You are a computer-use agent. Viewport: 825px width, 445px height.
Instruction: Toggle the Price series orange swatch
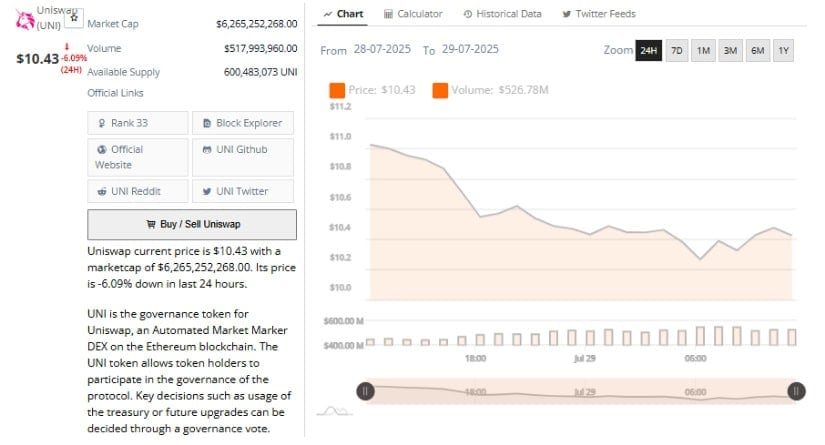[x=337, y=90]
